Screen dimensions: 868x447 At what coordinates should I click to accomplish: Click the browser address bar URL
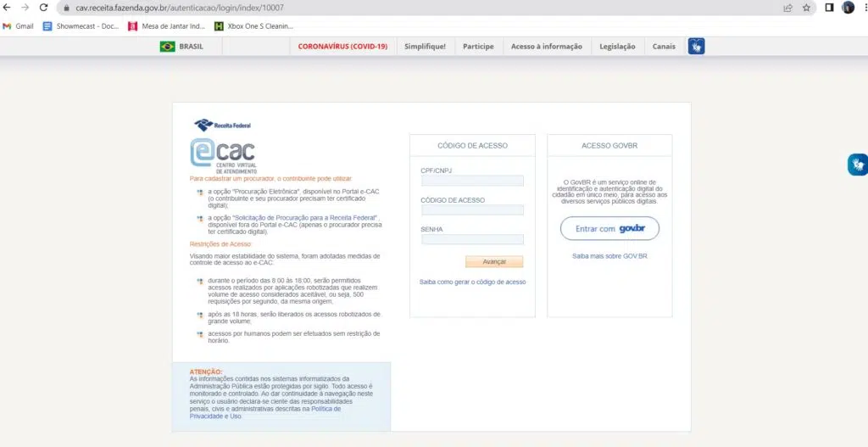pos(180,8)
